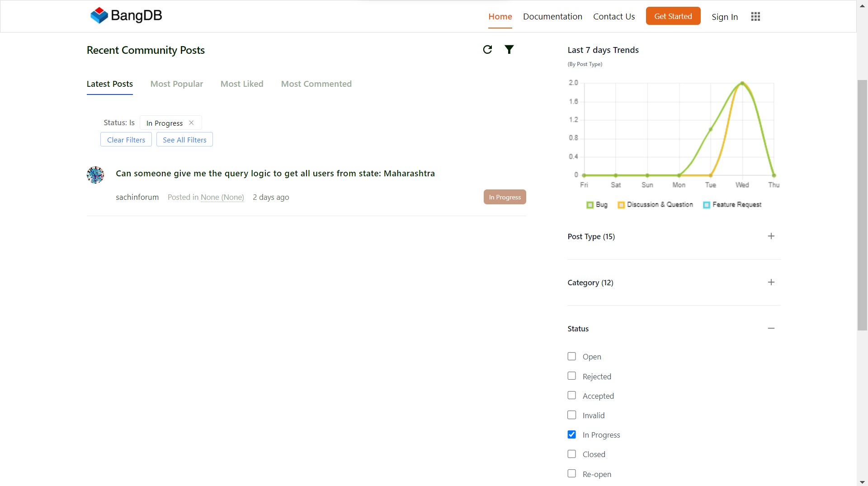
Task: Switch to Most Popular tab
Action: tap(177, 84)
